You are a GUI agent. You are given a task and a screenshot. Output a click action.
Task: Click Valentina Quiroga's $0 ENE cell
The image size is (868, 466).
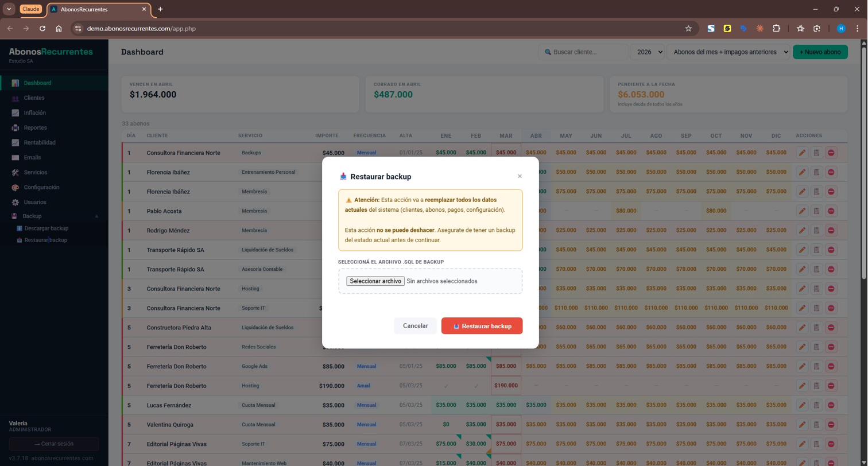[x=446, y=425]
